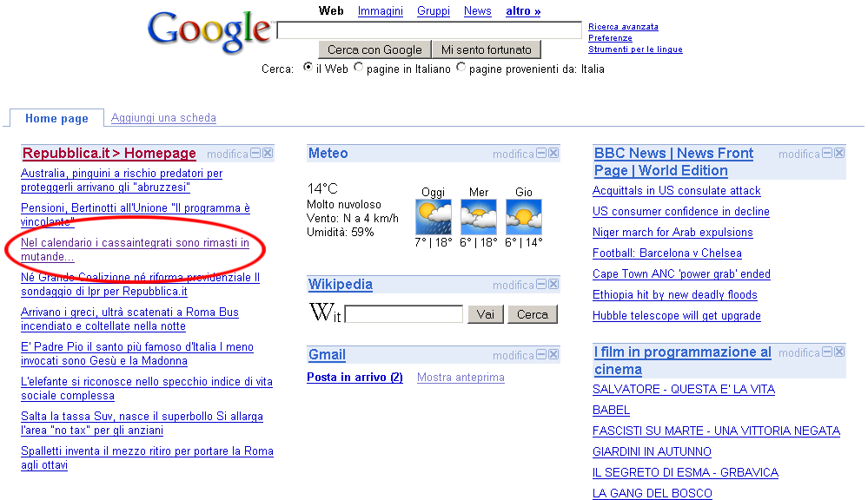Click the Gio weather forecast icon
The width and height of the screenshot is (868, 500).
click(x=524, y=217)
